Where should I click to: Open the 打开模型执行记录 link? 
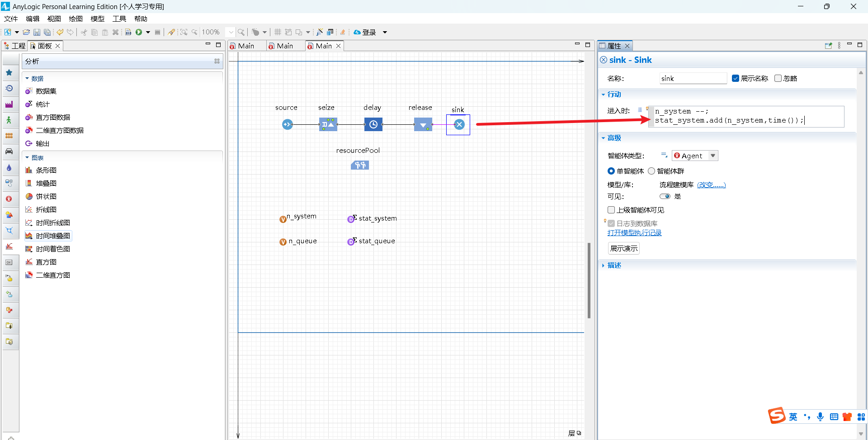(x=634, y=233)
